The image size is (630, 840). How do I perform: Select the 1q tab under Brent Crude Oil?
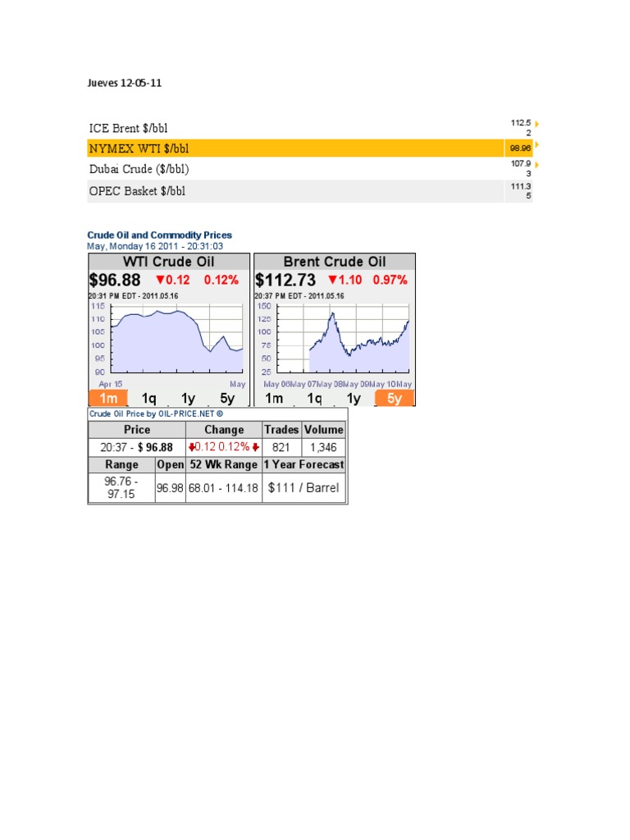[x=314, y=398]
